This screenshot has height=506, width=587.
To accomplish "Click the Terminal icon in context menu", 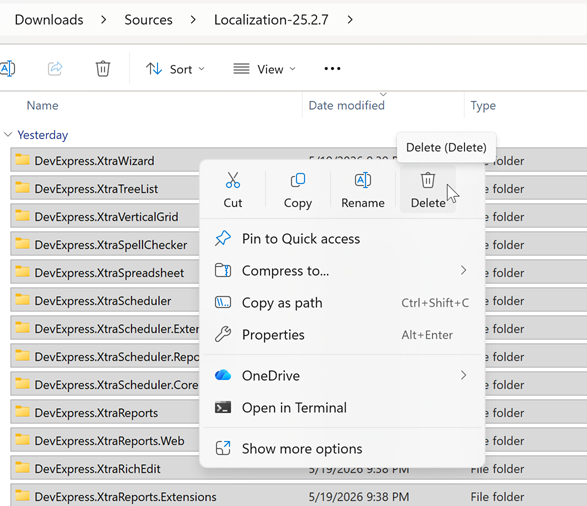I will (223, 407).
